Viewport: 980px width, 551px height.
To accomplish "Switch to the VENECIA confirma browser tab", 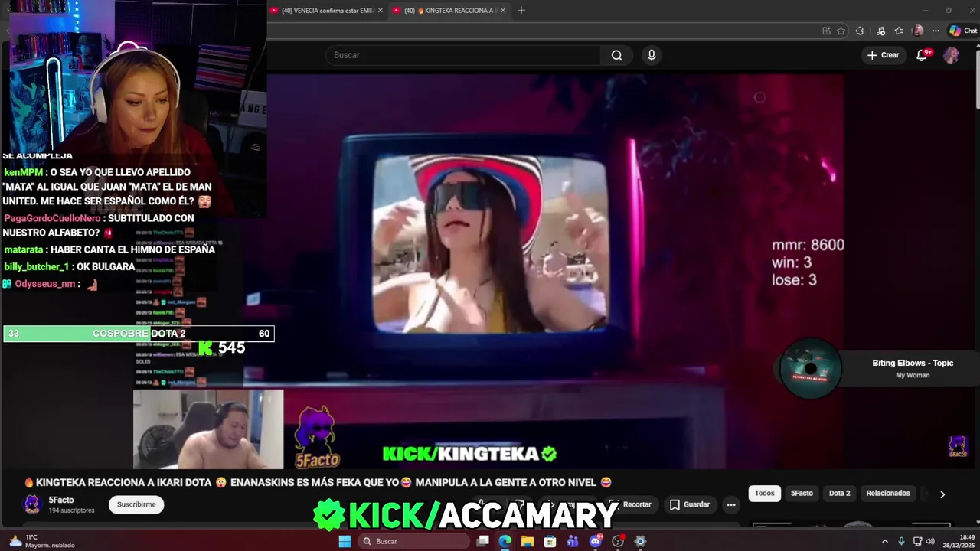I will tap(326, 11).
